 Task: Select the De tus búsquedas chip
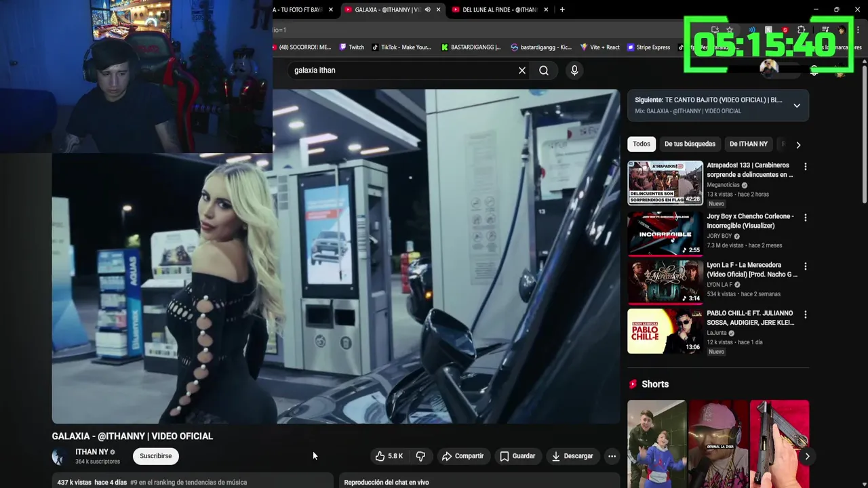[x=690, y=144]
